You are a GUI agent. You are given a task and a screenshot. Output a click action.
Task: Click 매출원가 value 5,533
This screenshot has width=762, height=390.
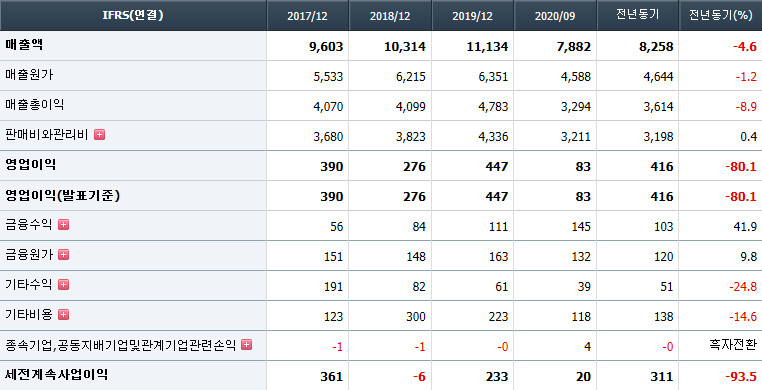click(x=328, y=77)
